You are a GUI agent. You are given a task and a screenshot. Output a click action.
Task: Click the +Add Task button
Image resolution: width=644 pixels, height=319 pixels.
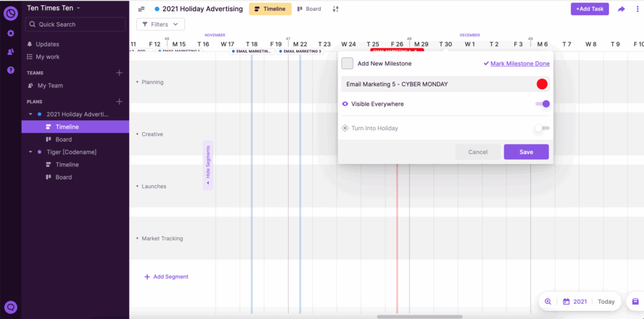pyautogui.click(x=589, y=9)
